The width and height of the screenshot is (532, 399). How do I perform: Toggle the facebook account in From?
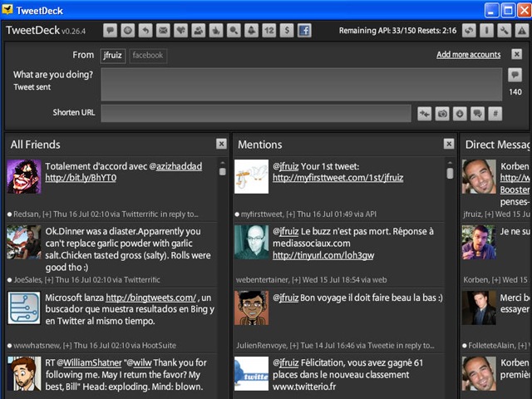point(148,56)
